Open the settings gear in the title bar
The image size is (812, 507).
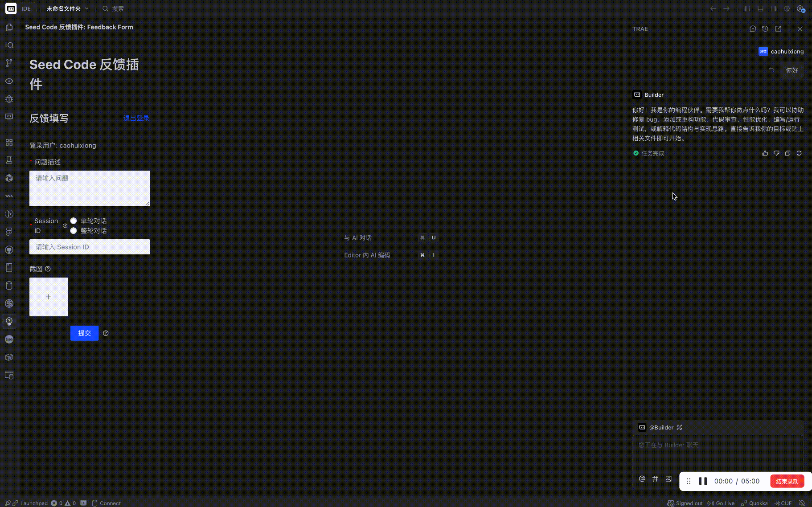click(x=787, y=8)
